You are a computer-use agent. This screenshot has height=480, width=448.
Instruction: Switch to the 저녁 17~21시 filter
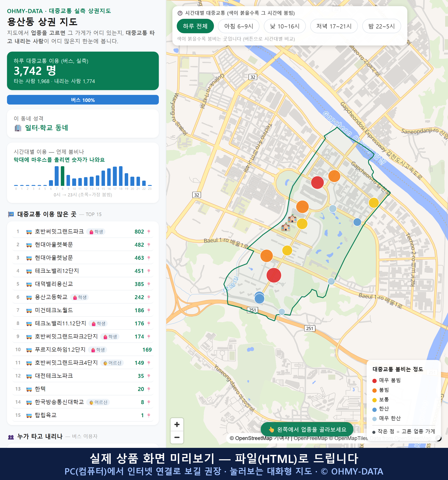point(334,26)
